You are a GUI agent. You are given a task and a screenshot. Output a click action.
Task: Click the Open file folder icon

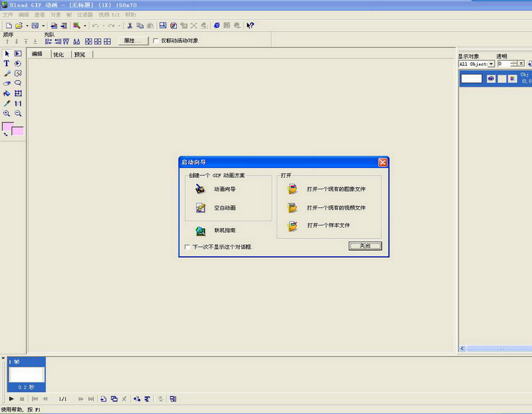[19, 25]
